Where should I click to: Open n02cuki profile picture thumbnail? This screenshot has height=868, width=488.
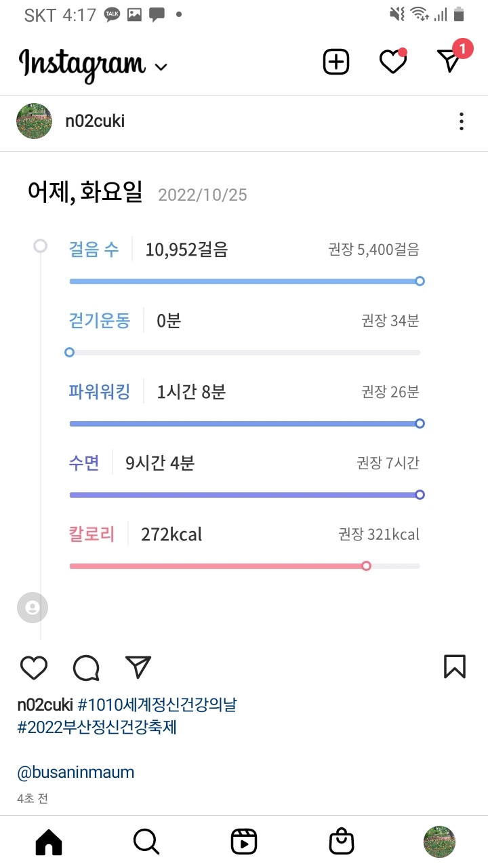[34, 122]
